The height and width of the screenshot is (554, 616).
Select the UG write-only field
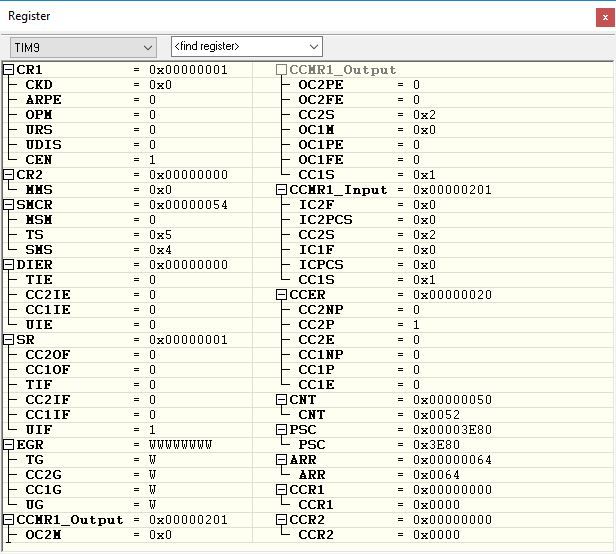click(x=128, y=505)
